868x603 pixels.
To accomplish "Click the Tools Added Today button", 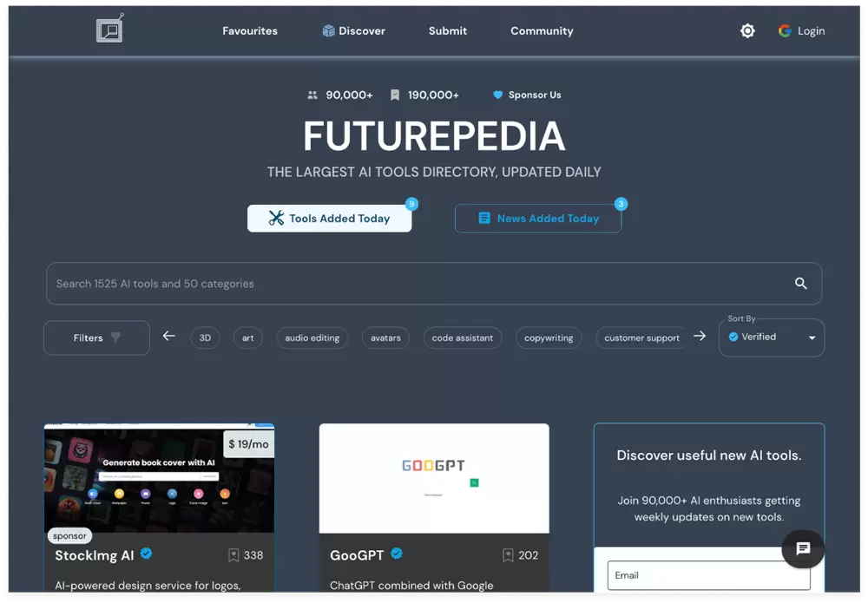I will [329, 219].
